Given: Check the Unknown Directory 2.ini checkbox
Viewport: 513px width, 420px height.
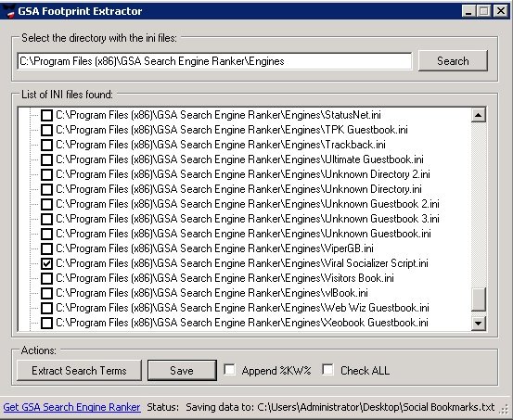Looking at the screenshot, I should pos(46,174).
